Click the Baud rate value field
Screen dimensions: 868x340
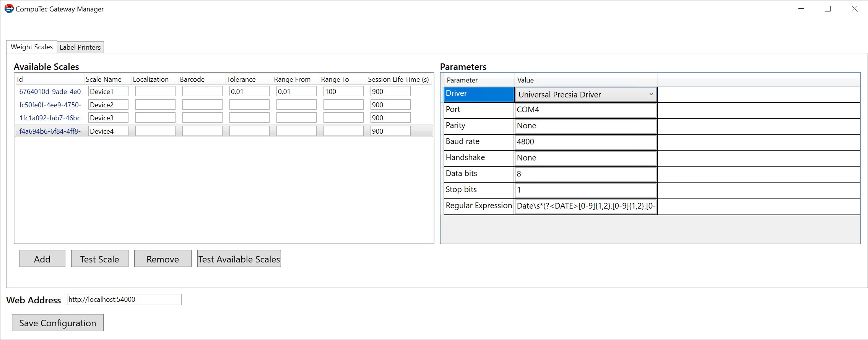(585, 142)
